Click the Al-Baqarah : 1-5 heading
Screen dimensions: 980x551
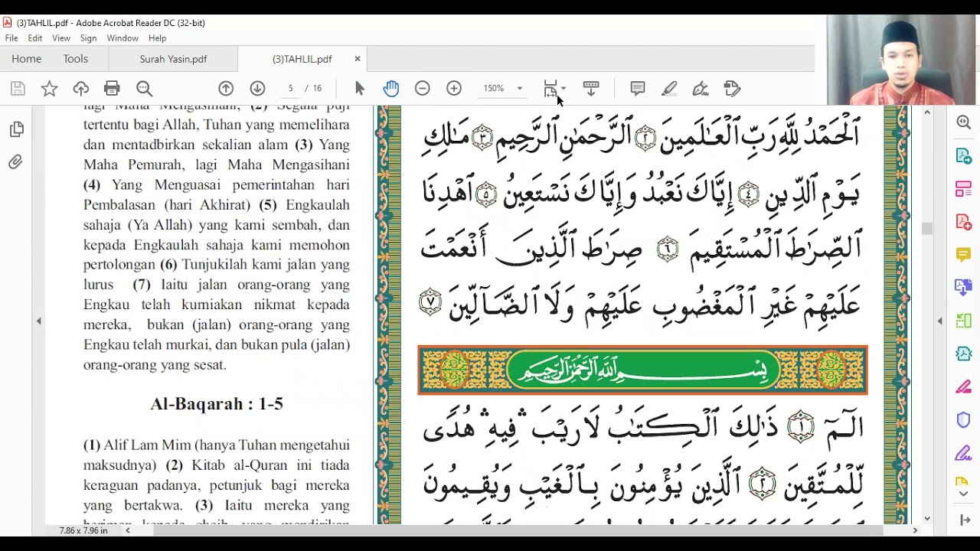click(217, 404)
